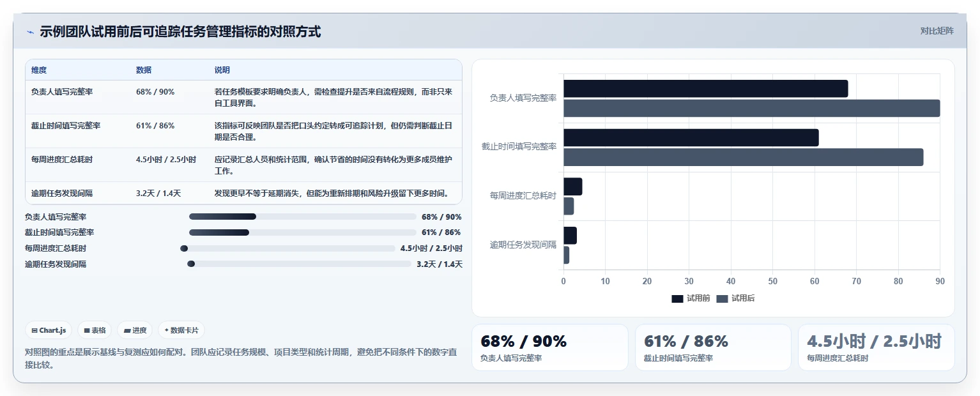Click table cell 68% / 90%
The width and height of the screenshot is (980, 396).
point(155,92)
